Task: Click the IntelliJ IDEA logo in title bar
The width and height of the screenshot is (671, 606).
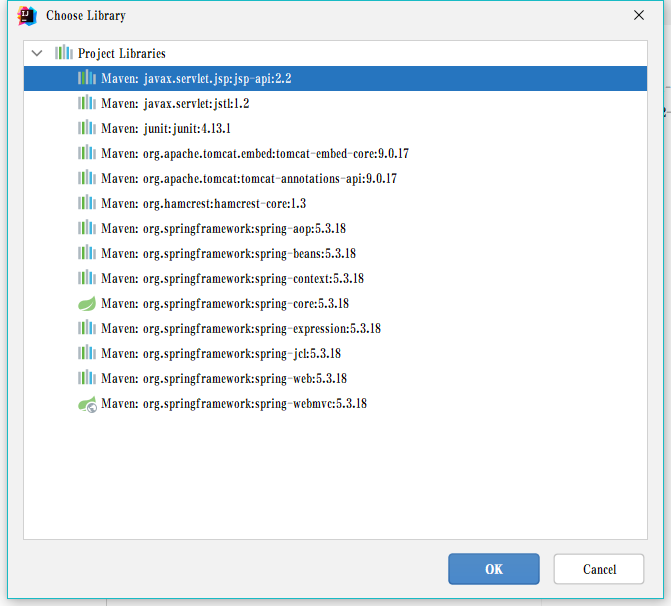Action: [x=27, y=16]
